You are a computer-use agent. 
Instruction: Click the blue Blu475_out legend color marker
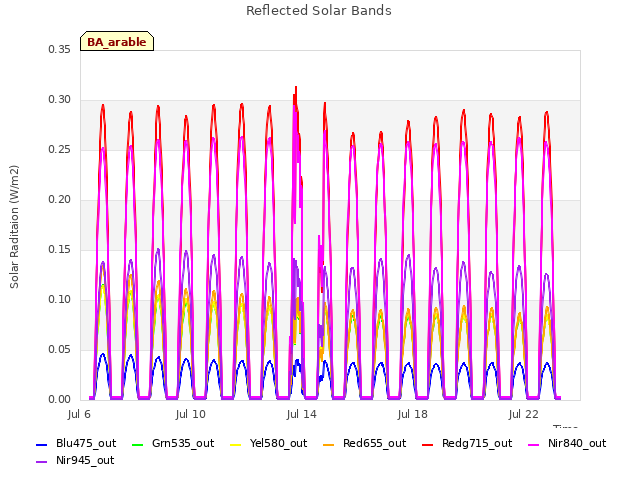pos(42,444)
